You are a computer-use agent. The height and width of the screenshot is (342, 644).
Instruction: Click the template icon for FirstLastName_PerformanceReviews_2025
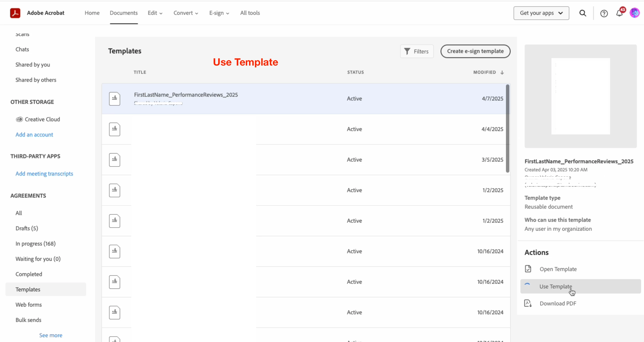(114, 99)
